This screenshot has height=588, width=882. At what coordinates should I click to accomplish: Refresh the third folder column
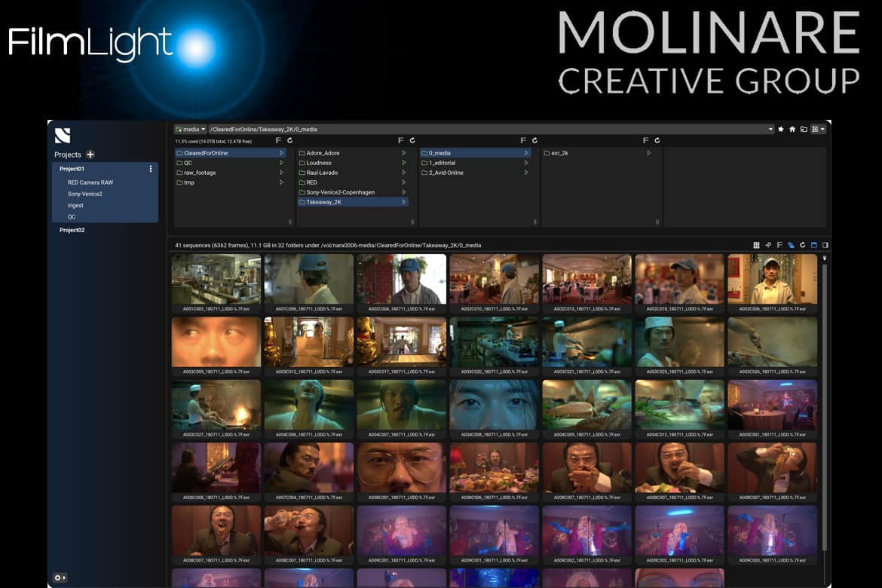(534, 141)
